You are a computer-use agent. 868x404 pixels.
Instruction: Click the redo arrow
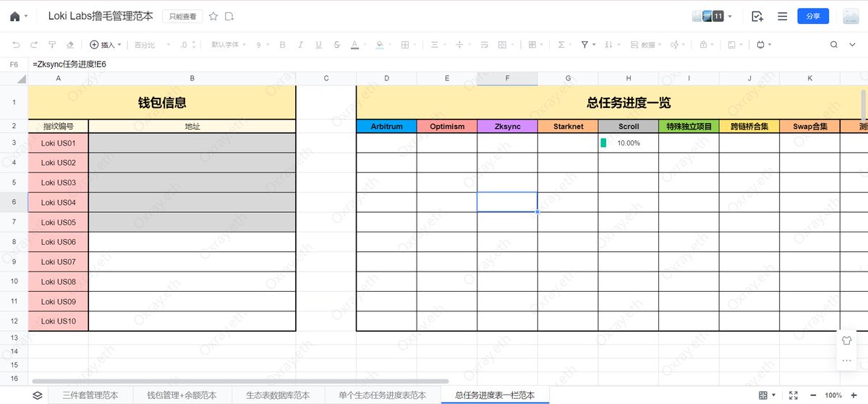33,45
